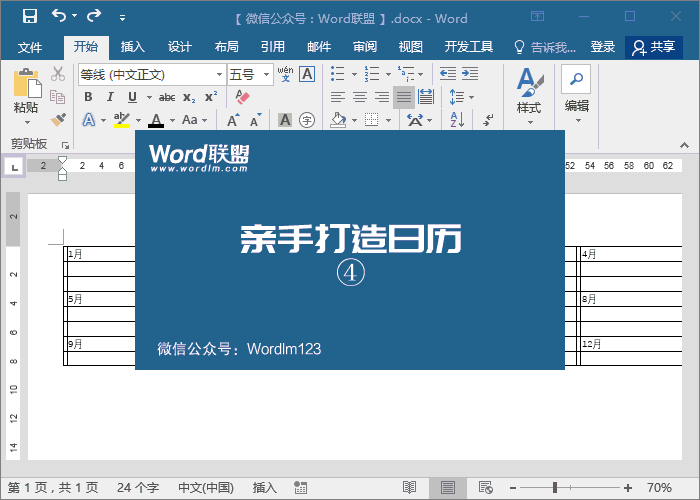Click the Copy icon
This screenshot has height=500, width=700.
pyautogui.click(x=58, y=96)
